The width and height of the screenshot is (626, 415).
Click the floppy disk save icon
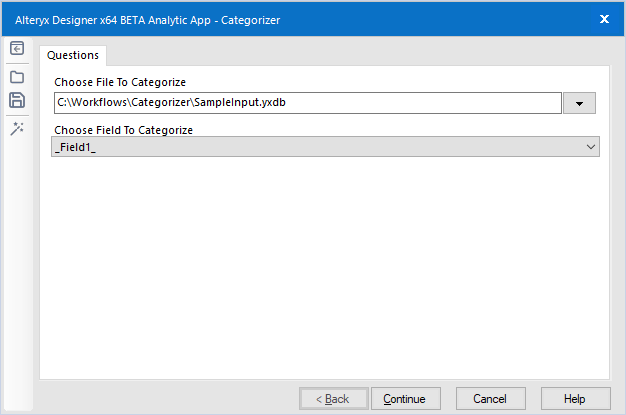tap(17, 100)
